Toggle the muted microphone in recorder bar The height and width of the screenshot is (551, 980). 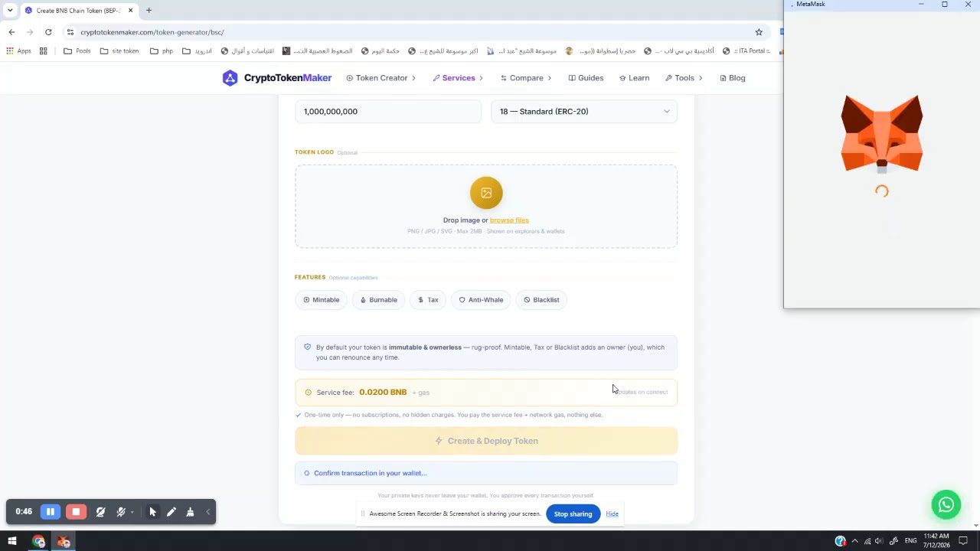pos(120,512)
